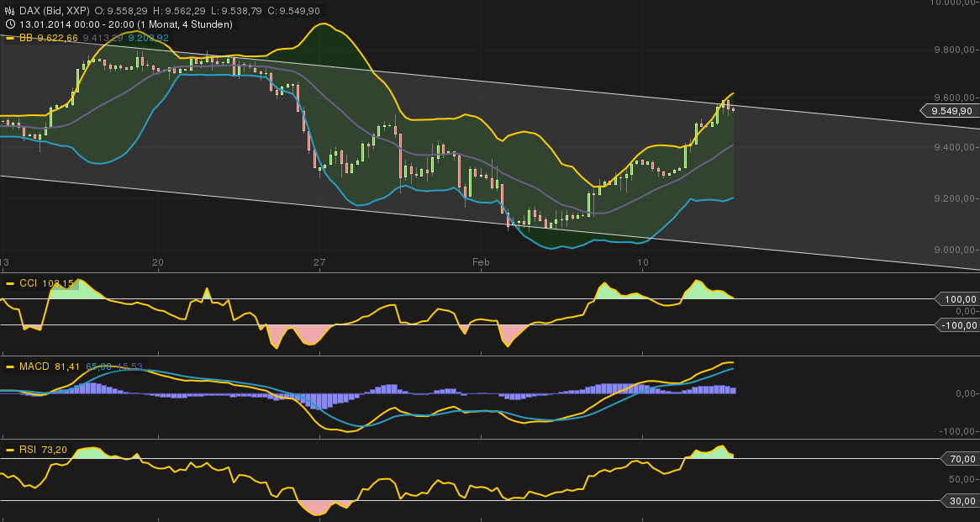Viewport: 980px width, 522px height.
Task: Click the Feb month label on time axis
Action: tap(481, 262)
